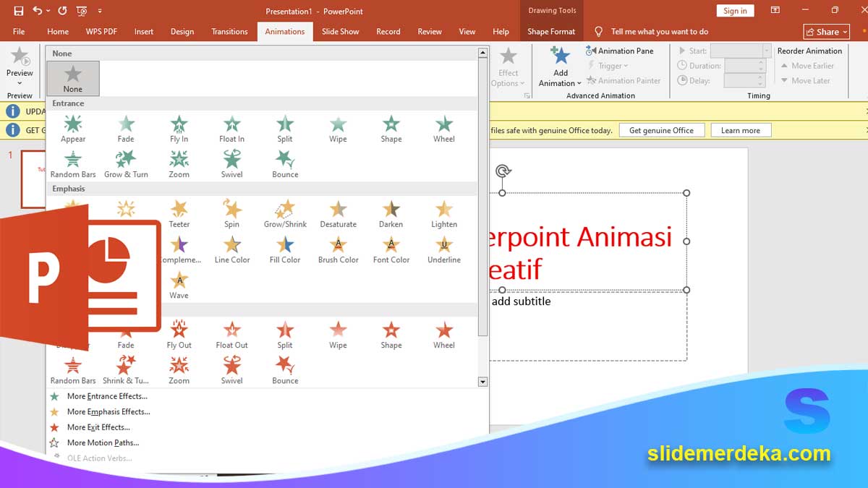
Task: Switch to the Transitions tab
Action: click(x=229, y=31)
